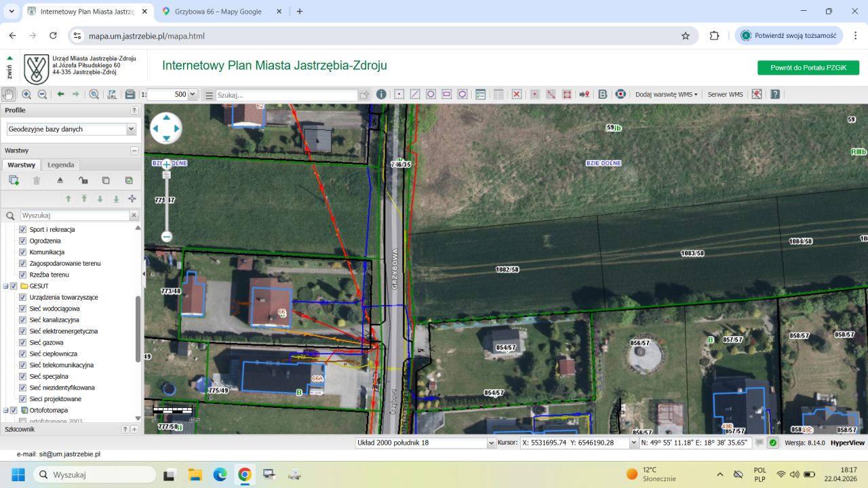The height and width of the screenshot is (488, 868).
Task: Expand the Dodaj warstwę WMS menu
Action: (x=666, y=94)
